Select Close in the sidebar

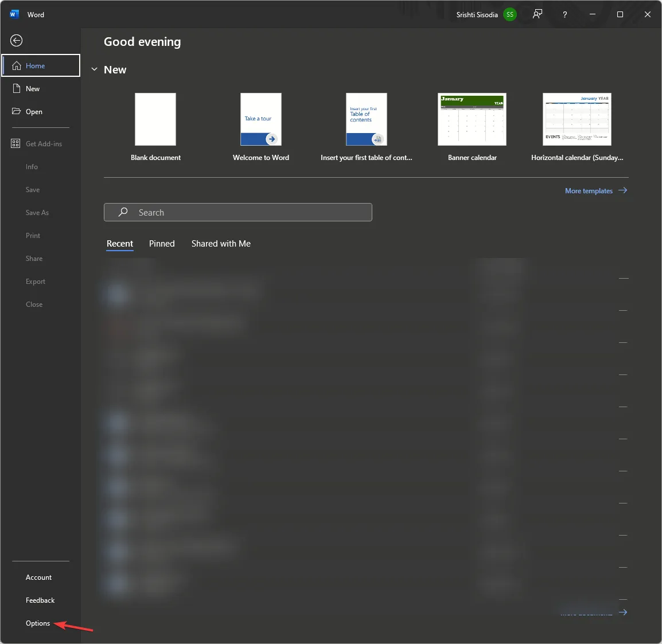tap(34, 305)
